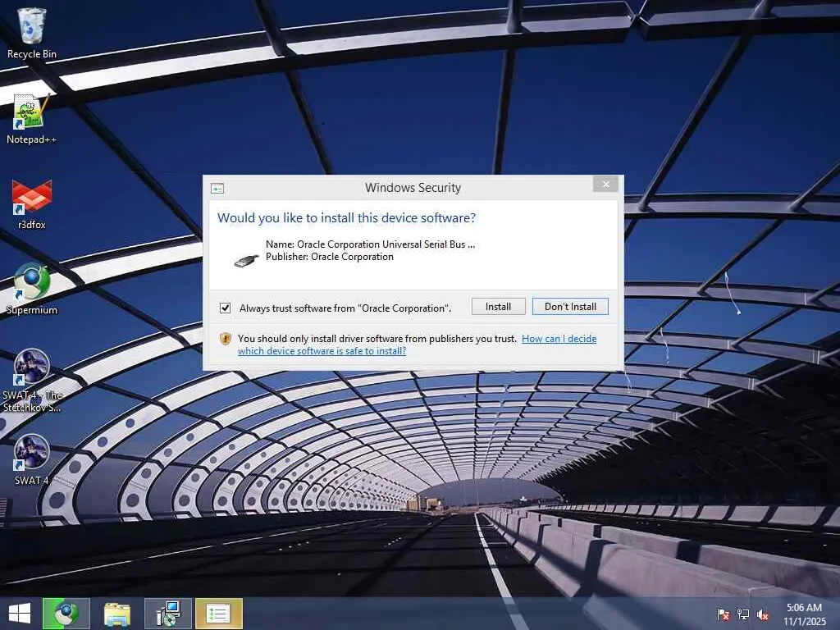
Task: Select the r3dfox desktop shortcut
Action: pyautogui.click(x=32, y=204)
